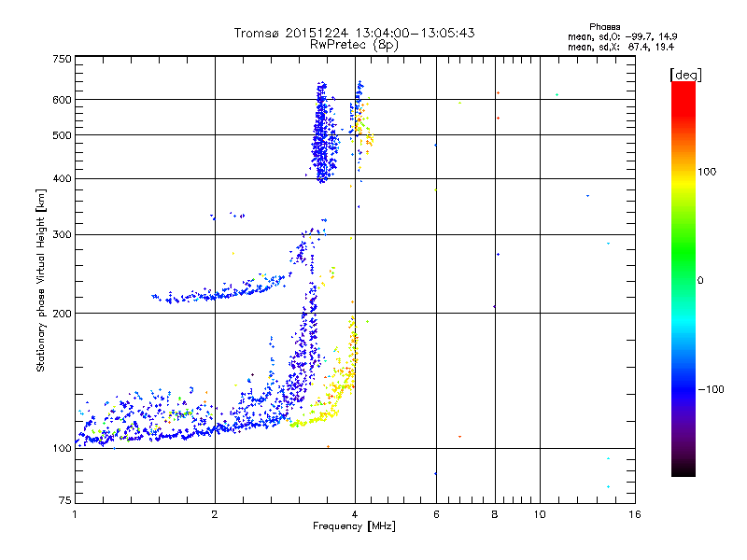Image resolution: width=747 pixels, height=560 pixels.
Task: Click the colorbar label "100"
Action: coord(707,172)
